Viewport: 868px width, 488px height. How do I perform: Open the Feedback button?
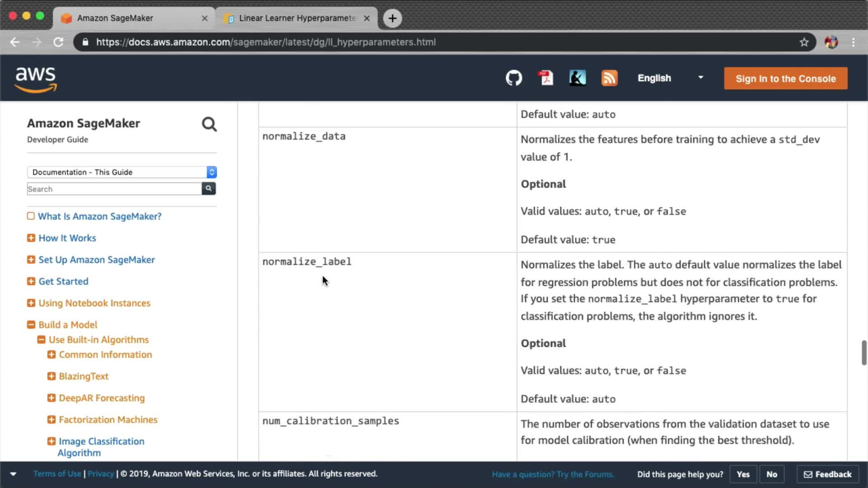pyautogui.click(x=827, y=474)
